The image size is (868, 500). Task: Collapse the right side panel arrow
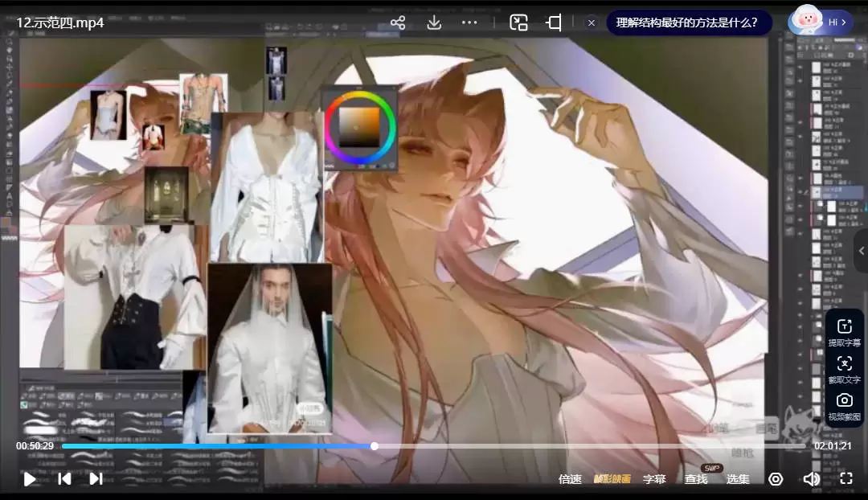point(861,251)
